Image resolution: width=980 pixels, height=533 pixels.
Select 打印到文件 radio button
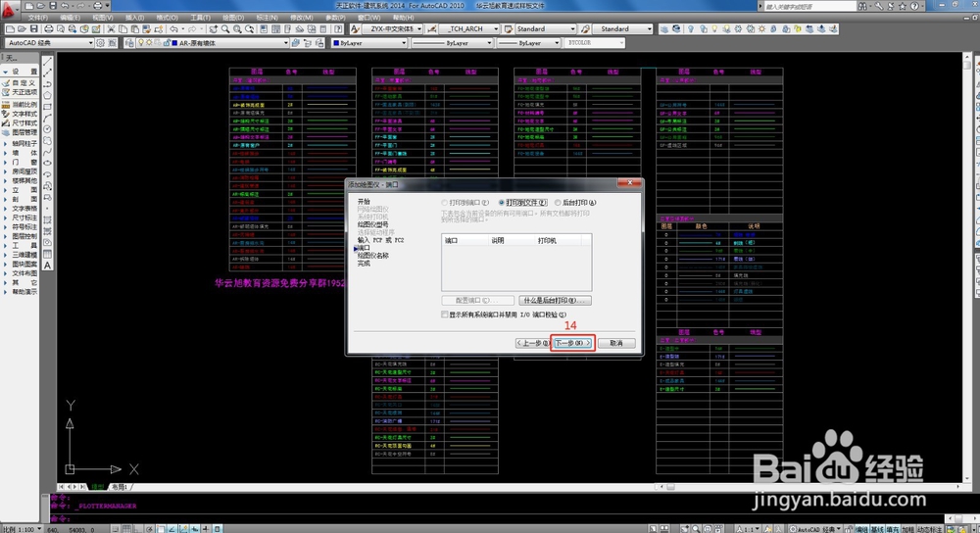click(501, 203)
